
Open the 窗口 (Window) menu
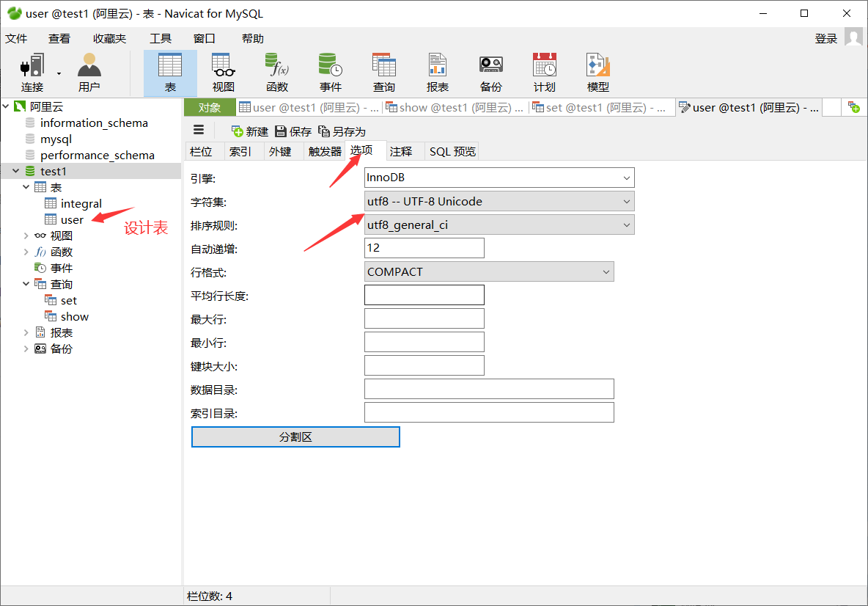(x=205, y=38)
